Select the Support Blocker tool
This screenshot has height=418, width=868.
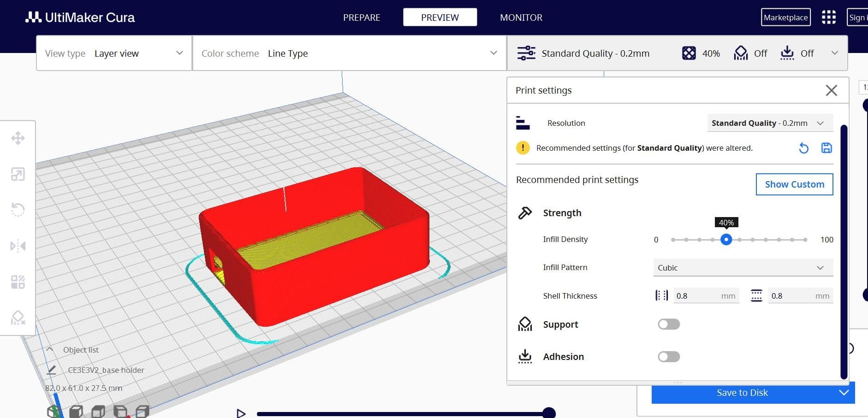[18, 318]
